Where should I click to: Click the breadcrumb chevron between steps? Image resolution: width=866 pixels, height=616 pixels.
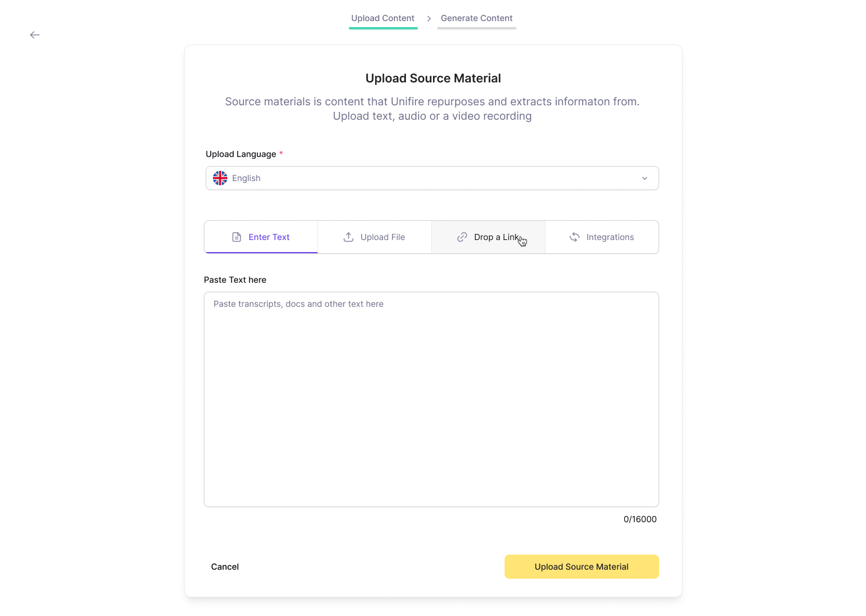pyautogui.click(x=429, y=19)
